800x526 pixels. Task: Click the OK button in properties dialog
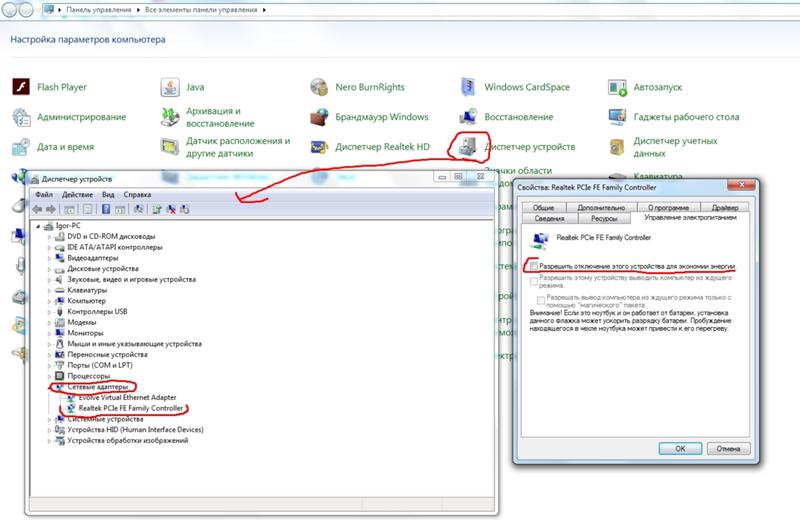point(680,448)
